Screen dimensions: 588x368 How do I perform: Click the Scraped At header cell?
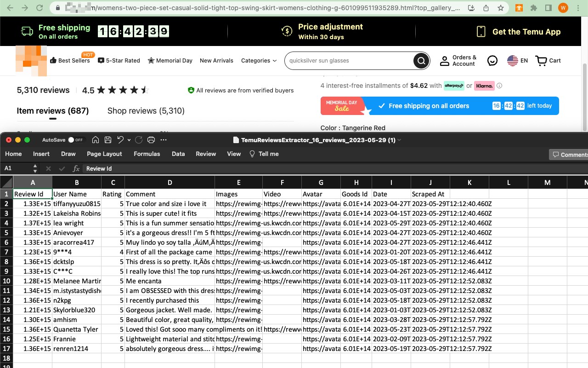click(430, 194)
